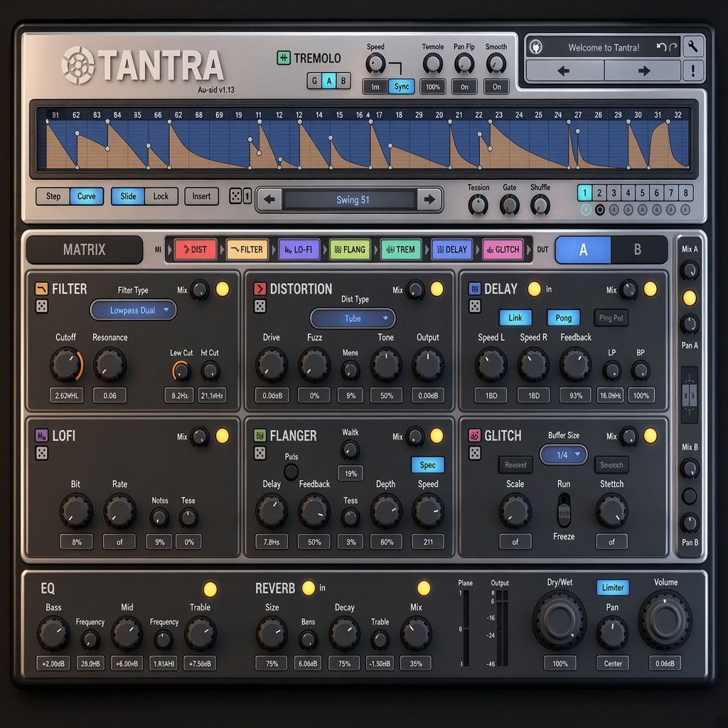Viewport: 728px width, 728px height.
Task: Toggle the Limiter button
Action: point(612,587)
